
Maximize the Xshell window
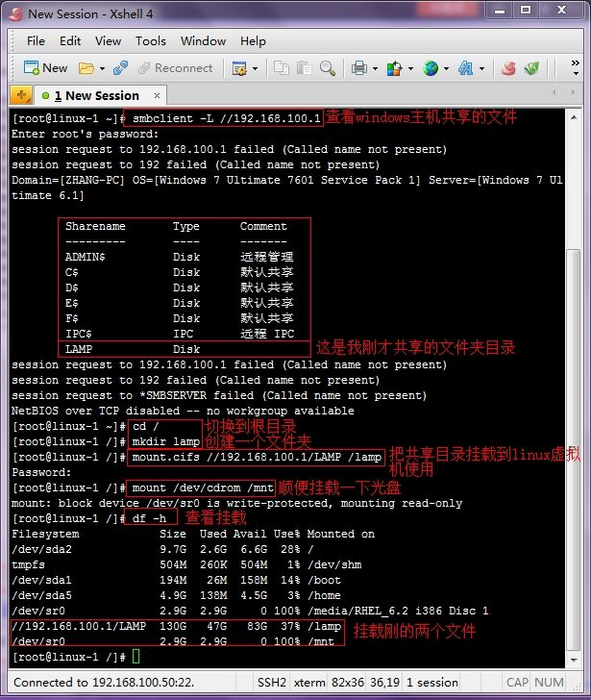pos(526,11)
